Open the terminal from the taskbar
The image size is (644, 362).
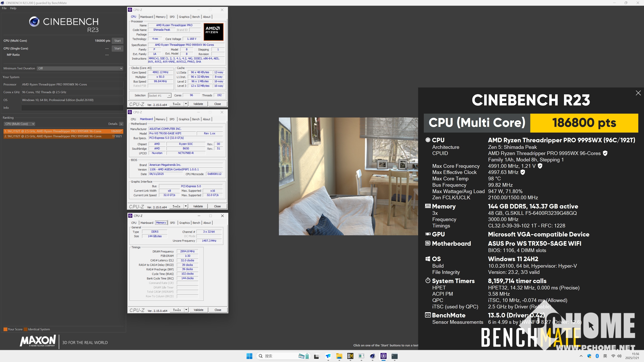394,356
